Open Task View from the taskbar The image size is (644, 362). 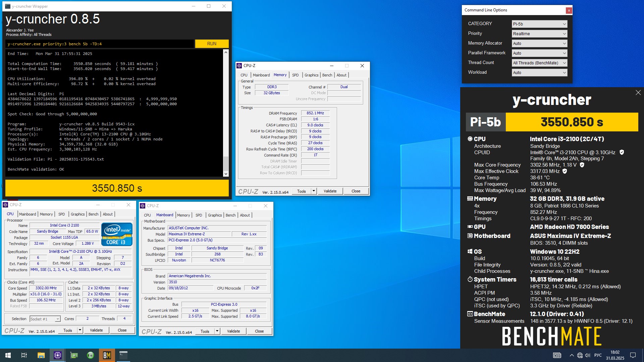pos(24,355)
